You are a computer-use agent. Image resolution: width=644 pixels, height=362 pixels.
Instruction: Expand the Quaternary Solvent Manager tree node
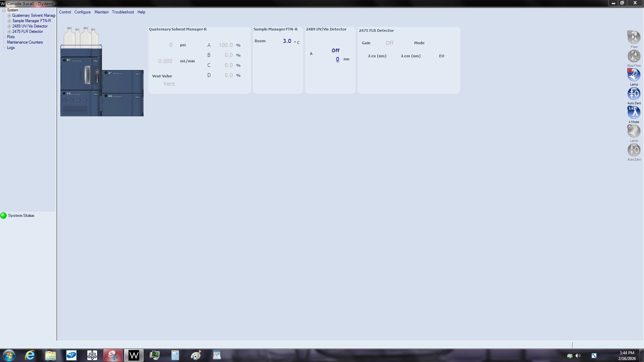tap(9, 16)
